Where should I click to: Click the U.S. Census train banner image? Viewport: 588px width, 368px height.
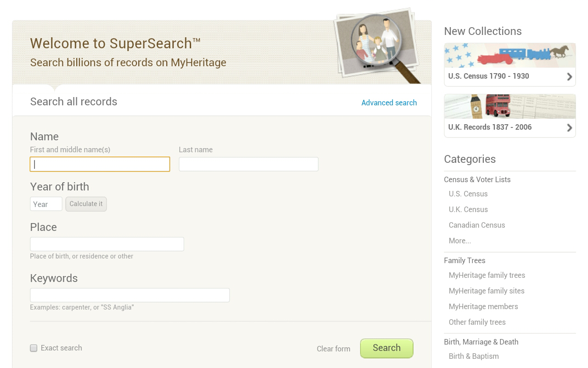pyautogui.click(x=509, y=56)
